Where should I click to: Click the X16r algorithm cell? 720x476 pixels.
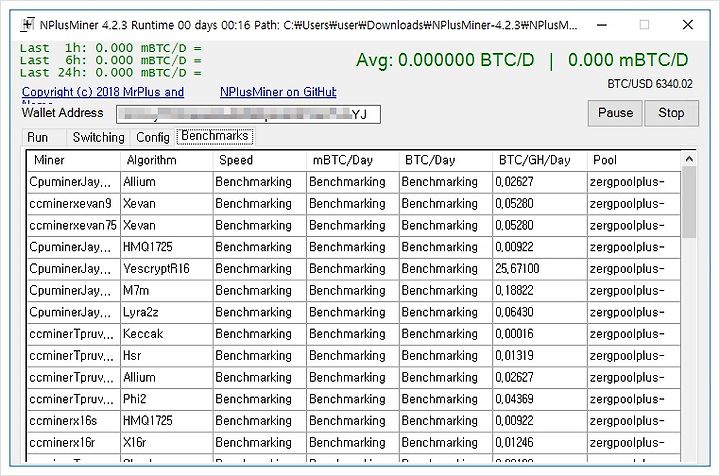coord(167,442)
